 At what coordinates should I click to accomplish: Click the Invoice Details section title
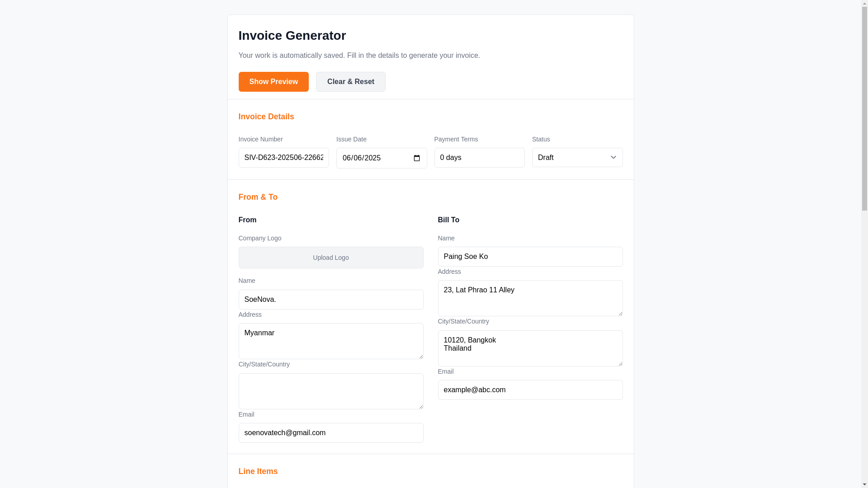point(266,117)
